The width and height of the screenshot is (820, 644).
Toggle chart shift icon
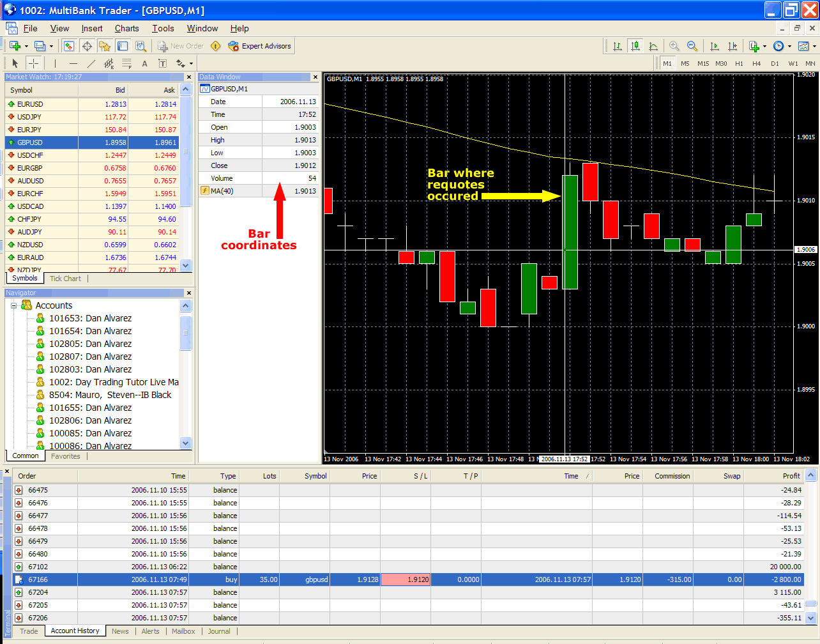732,46
